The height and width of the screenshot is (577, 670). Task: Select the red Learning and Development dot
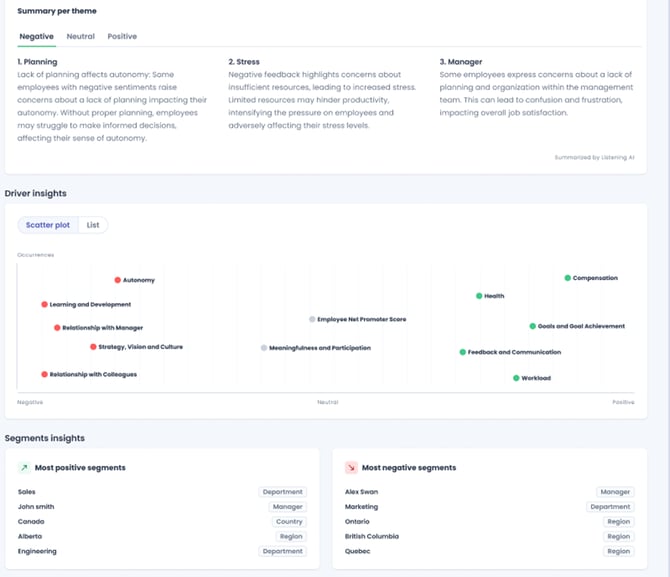[45, 304]
